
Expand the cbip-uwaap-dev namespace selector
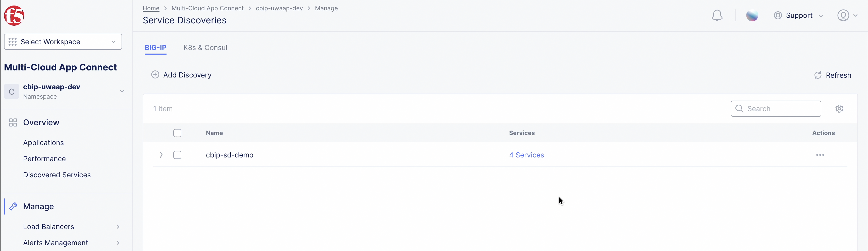coord(122,92)
